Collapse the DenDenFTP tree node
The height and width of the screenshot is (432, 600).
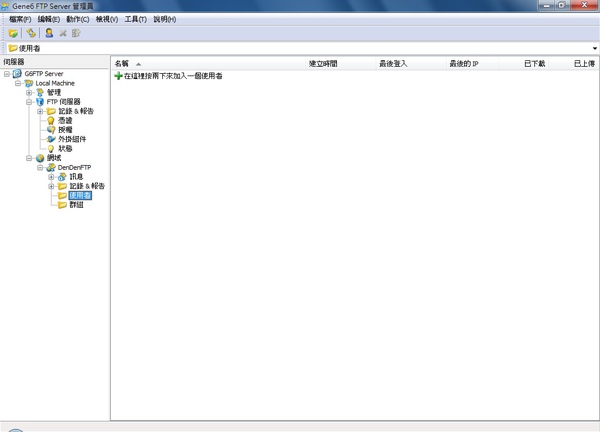[40, 168]
